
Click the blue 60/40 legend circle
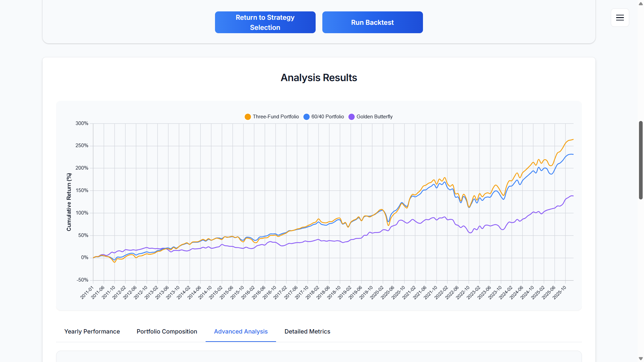point(307,117)
